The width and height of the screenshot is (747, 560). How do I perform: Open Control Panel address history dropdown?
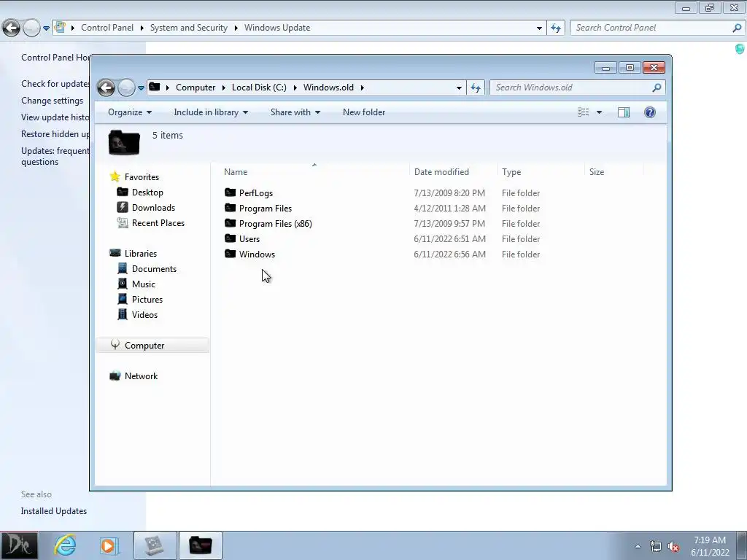coord(539,28)
